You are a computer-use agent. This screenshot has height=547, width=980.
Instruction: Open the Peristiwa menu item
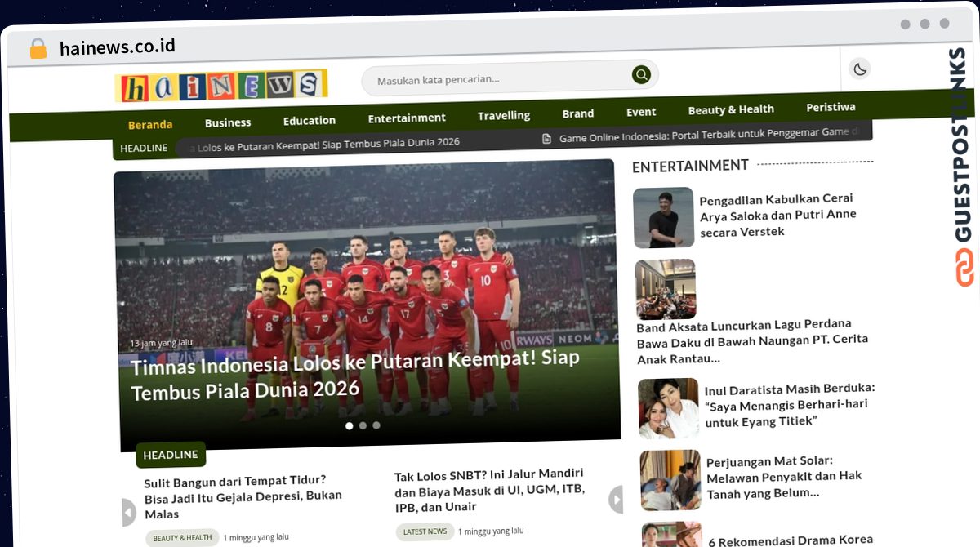[x=831, y=107]
